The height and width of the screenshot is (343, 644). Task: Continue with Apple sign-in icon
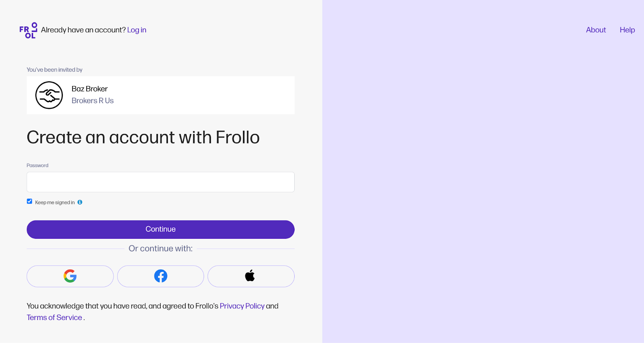250,276
